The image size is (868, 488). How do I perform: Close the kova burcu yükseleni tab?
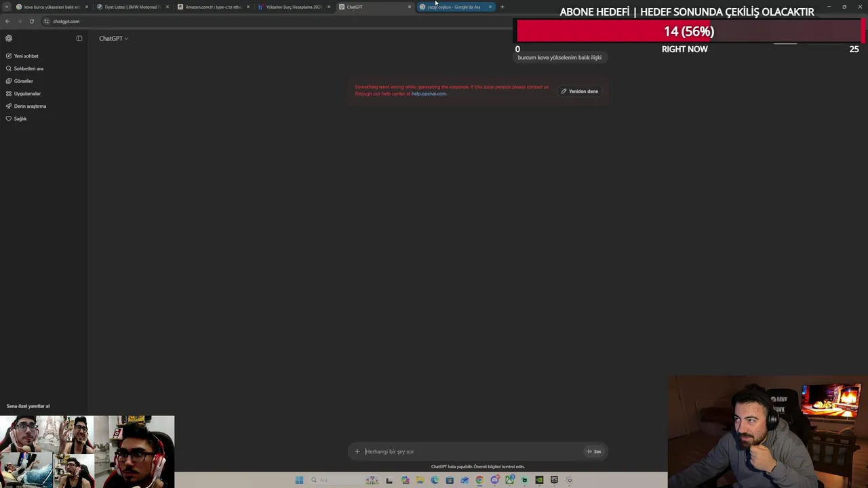87,7
